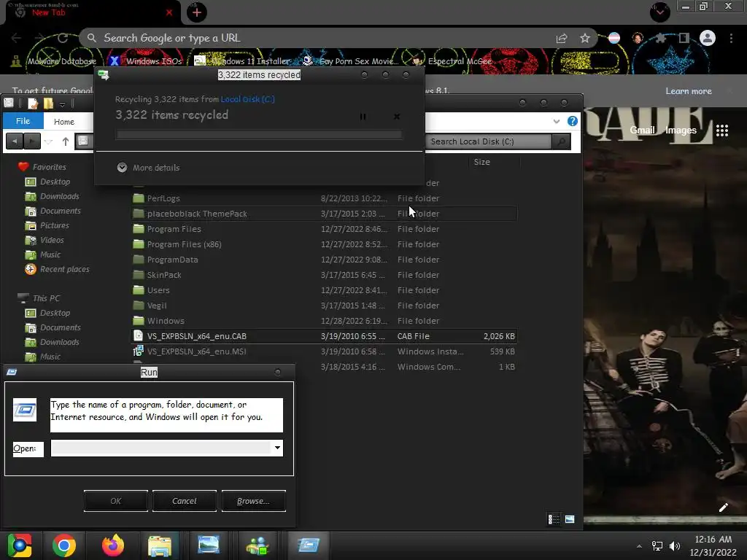Select This PC in navigation pane
The height and width of the screenshot is (560, 747).
pyautogui.click(x=39, y=298)
